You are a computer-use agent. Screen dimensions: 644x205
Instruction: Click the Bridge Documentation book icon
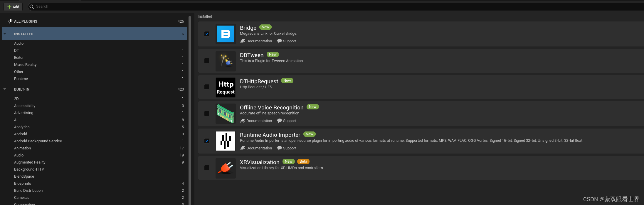click(243, 41)
